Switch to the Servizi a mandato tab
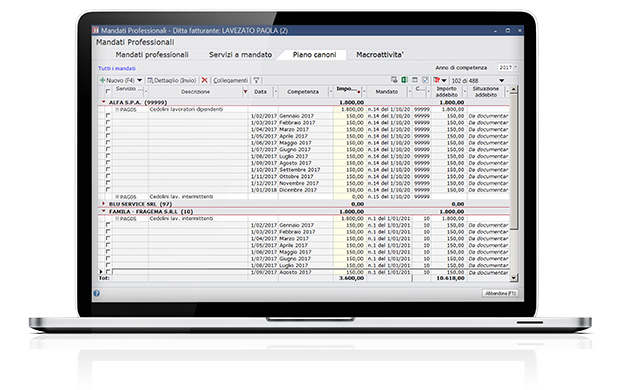624x390 pixels. pos(240,55)
